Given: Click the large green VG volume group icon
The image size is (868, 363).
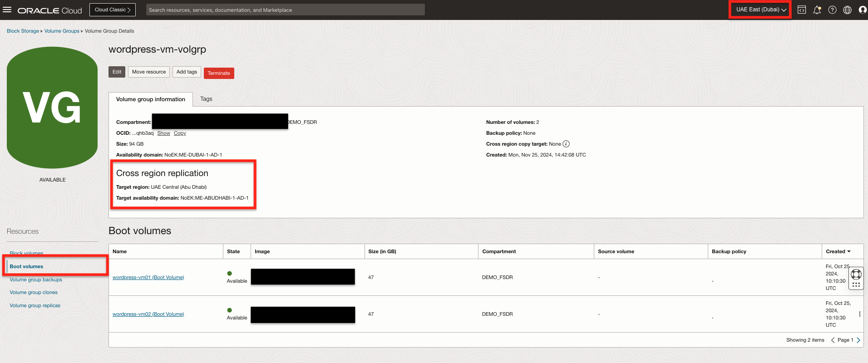Looking at the screenshot, I should (52, 108).
